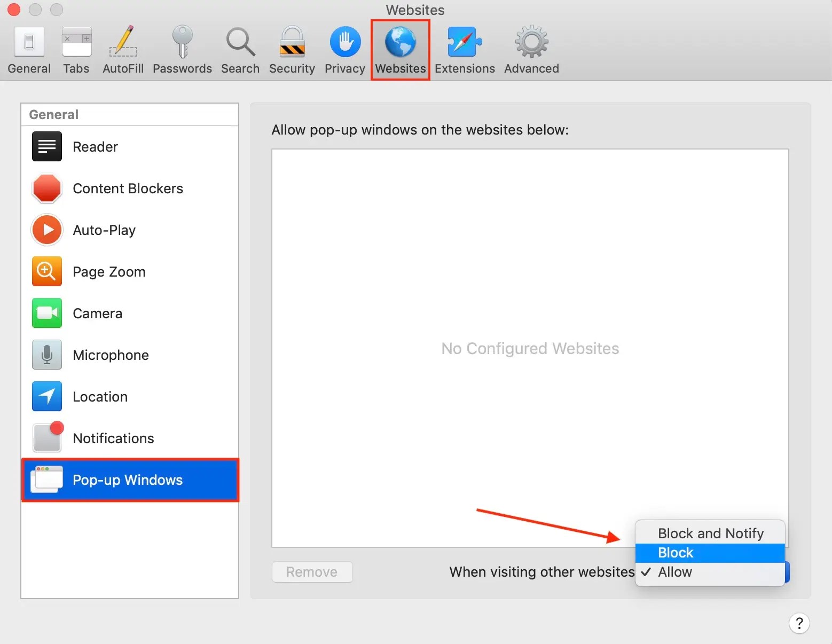Image resolution: width=832 pixels, height=644 pixels.
Task: Open the Passwords key icon
Action: click(182, 42)
